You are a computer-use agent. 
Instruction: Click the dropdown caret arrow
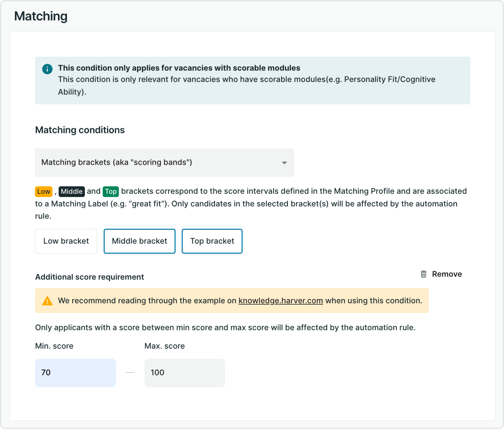pyautogui.click(x=284, y=163)
